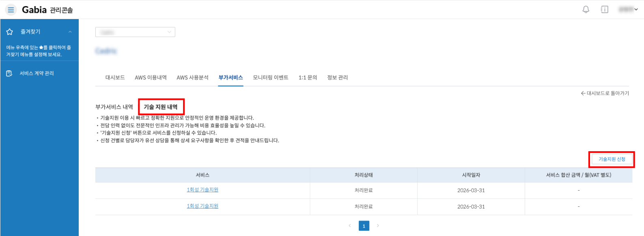Select the AWS 사용분석 tab
This screenshot has height=236, width=644.
click(x=192, y=77)
